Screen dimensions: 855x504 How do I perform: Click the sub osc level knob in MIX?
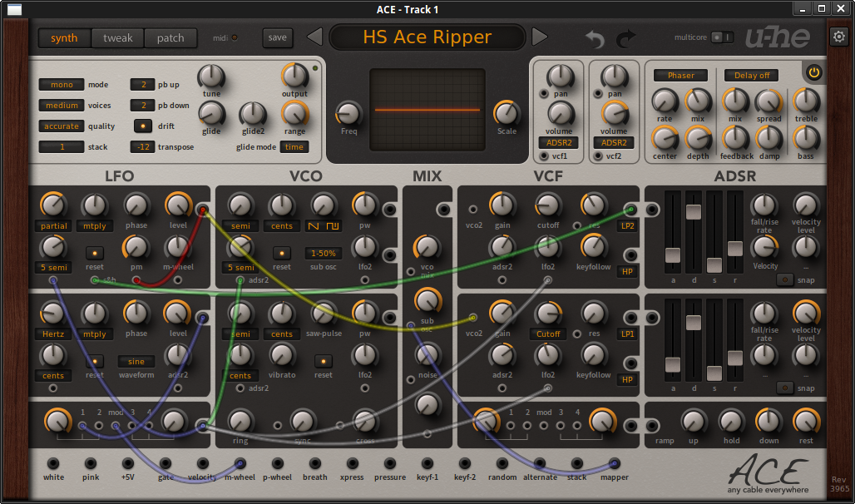click(427, 300)
